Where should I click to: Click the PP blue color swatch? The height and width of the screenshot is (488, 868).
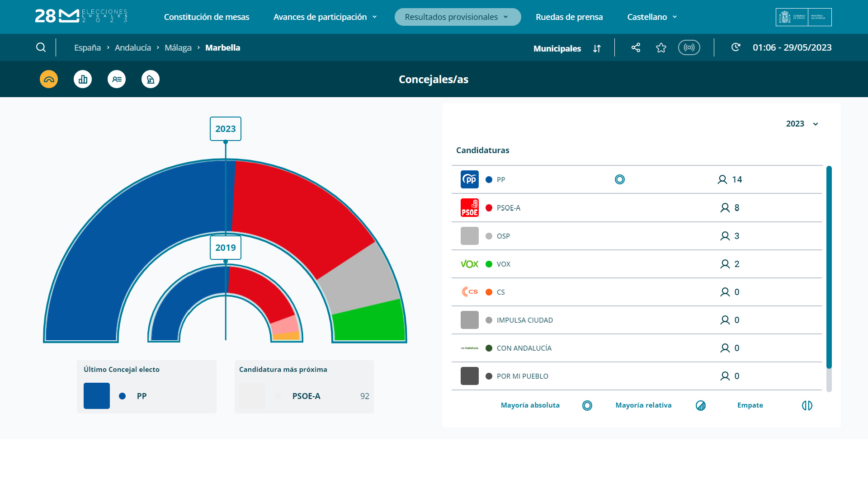pyautogui.click(x=97, y=396)
